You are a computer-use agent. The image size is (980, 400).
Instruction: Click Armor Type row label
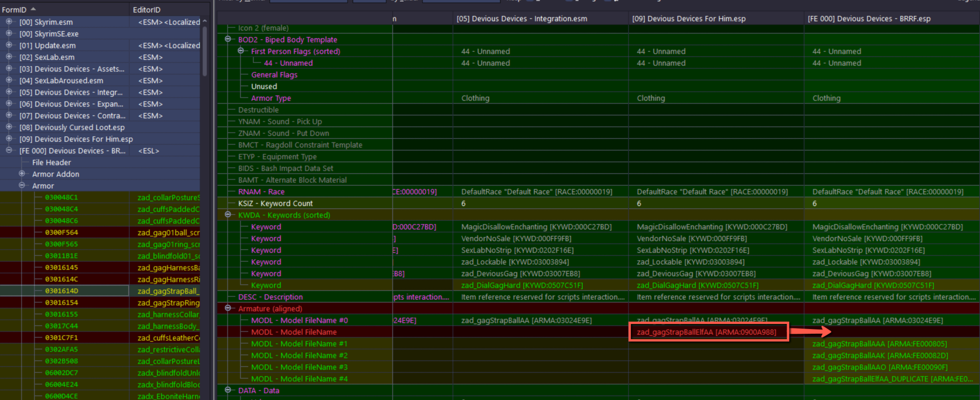pos(271,98)
